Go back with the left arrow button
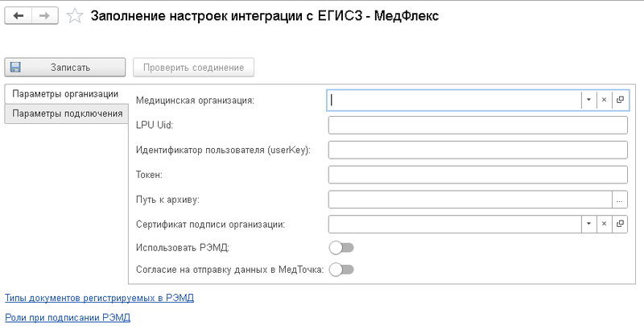 point(18,16)
